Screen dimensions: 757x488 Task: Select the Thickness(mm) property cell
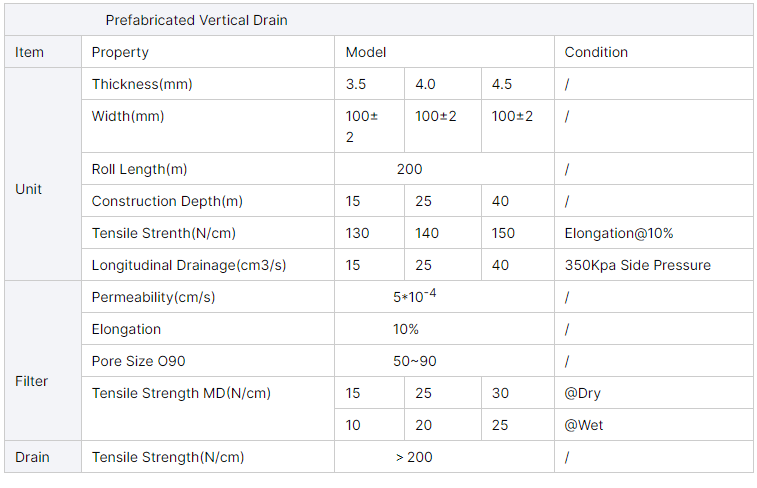(142, 84)
